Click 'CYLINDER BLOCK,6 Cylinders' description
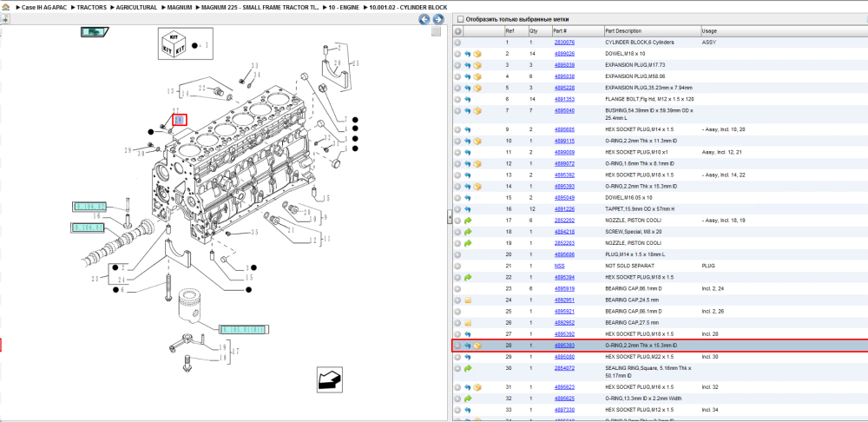Image resolution: width=868 pixels, height=422 pixels. [640, 43]
